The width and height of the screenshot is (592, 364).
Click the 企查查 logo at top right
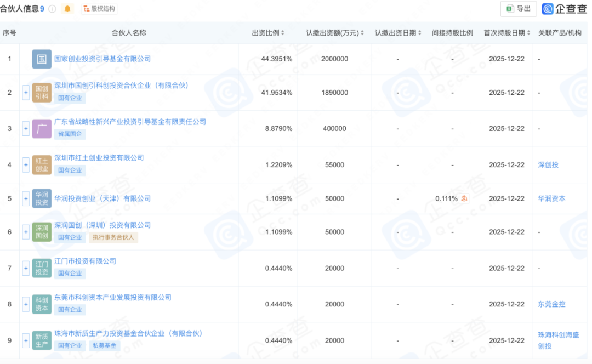[563, 9]
